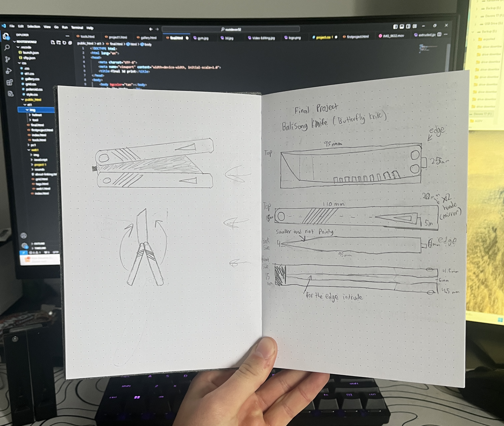
Task: Open the Terminal menu
Action: pos(77,28)
